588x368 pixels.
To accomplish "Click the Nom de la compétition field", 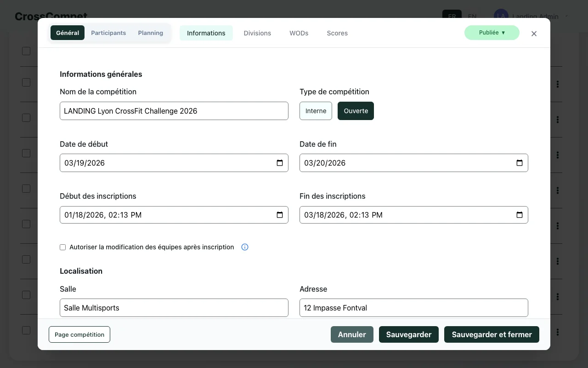I will click(174, 111).
